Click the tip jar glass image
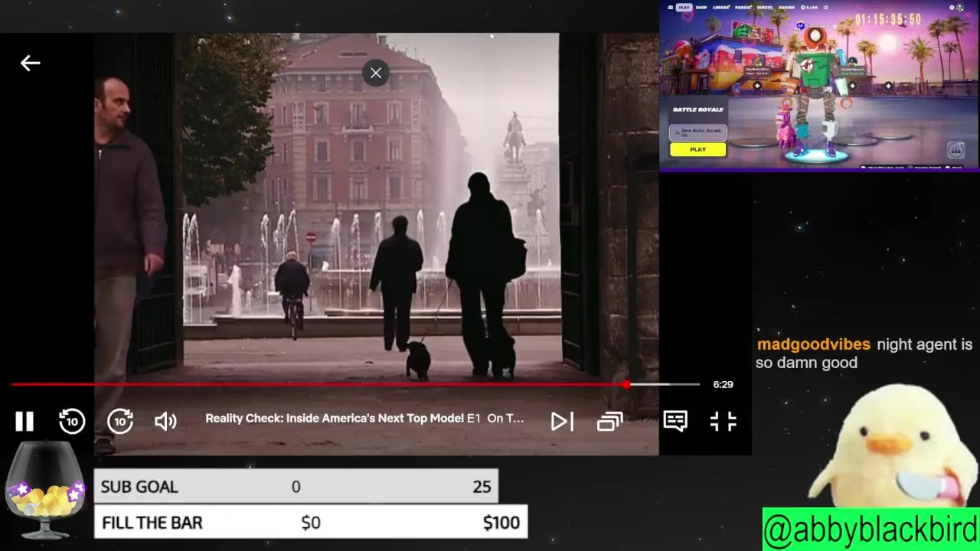The image size is (980, 551). pos(45,490)
